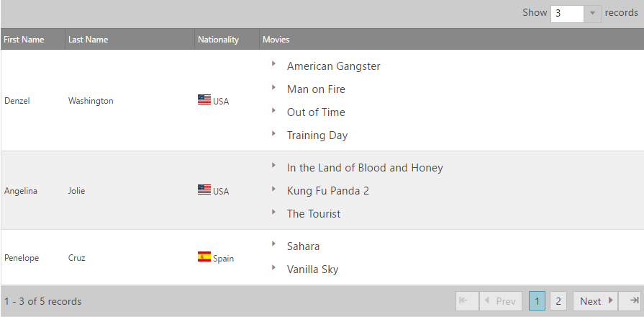
Task: Click the USA flag icon in Denzel's row
Action: [204, 100]
